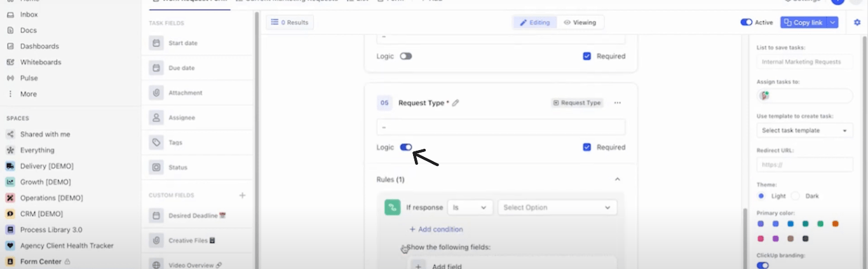Viewport: 868px width, 269px height.
Task: Open the Copy link dropdown arrow
Action: 833,22
